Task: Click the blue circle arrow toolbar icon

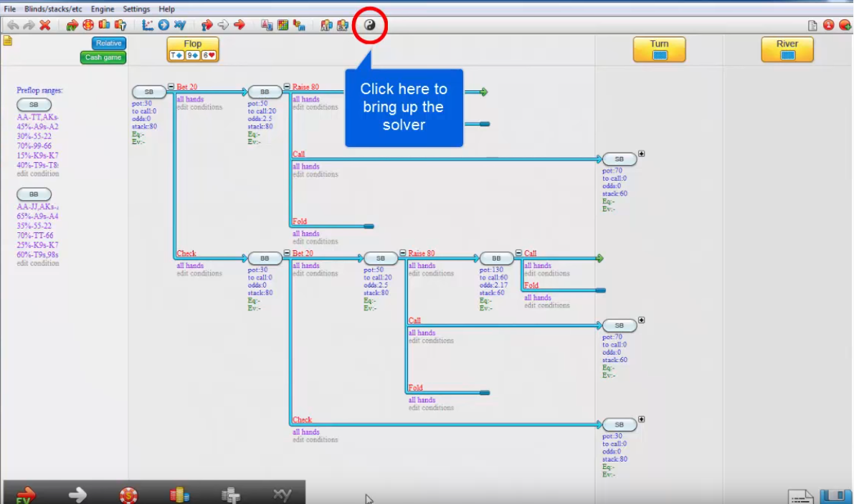Action: (163, 25)
